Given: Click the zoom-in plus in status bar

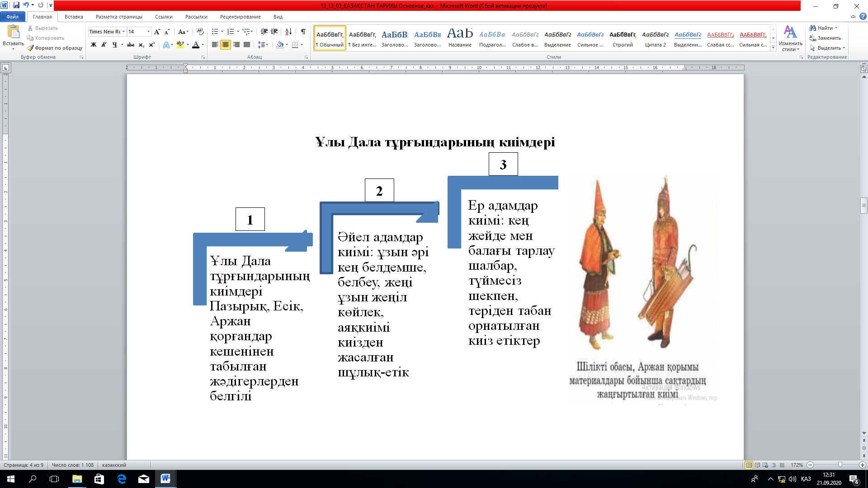Looking at the screenshot, I should [x=862, y=465].
